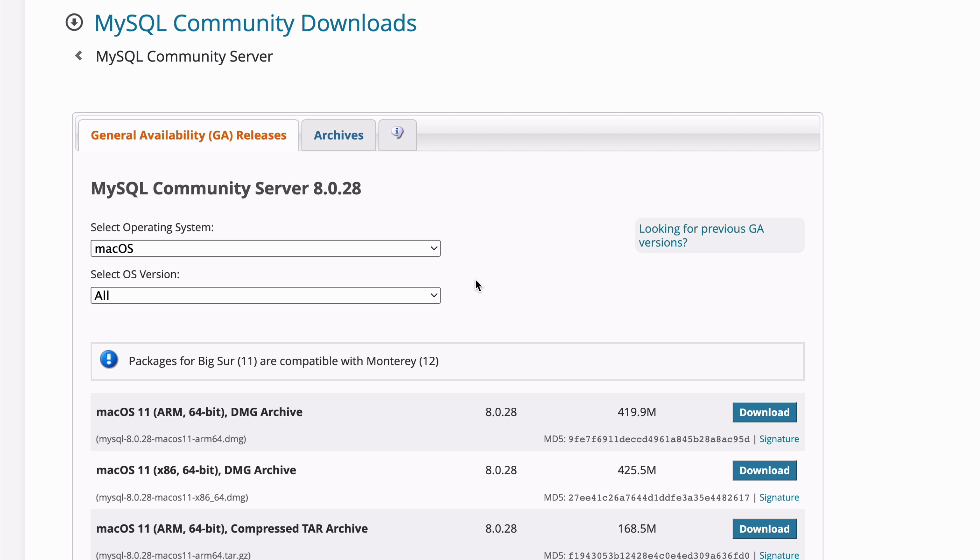Open the Select Operating System dropdown
Viewport: 980px width, 560px height.
265,249
